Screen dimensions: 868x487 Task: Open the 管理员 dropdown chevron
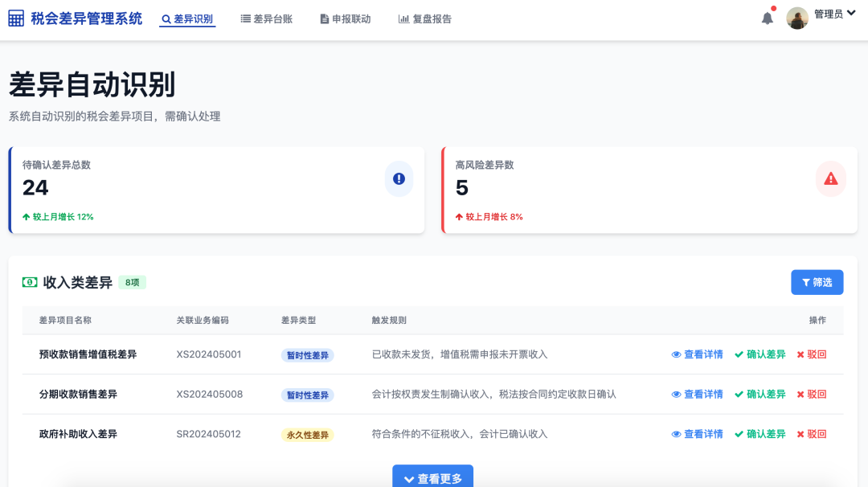(x=851, y=14)
